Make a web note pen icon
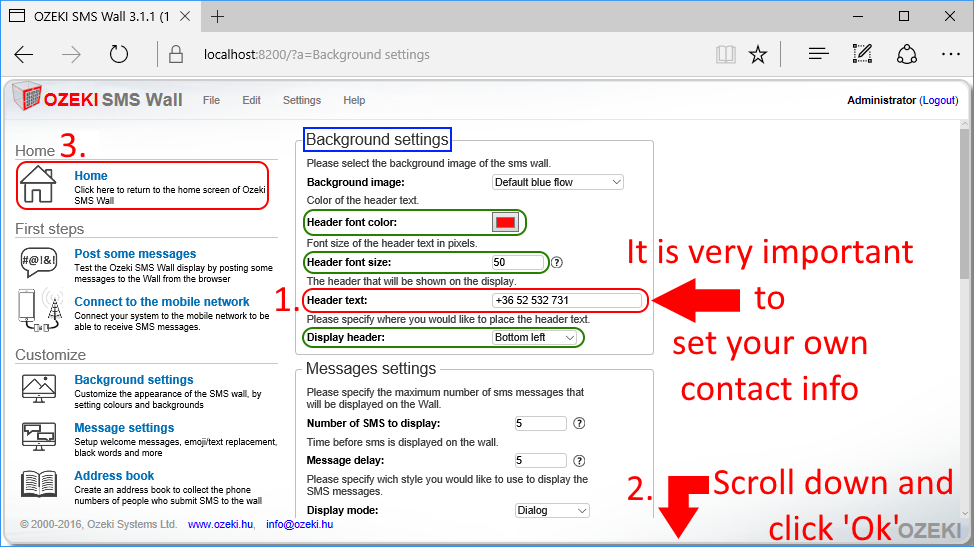Viewport: 974px width, 547px height. [x=862, y=54]
